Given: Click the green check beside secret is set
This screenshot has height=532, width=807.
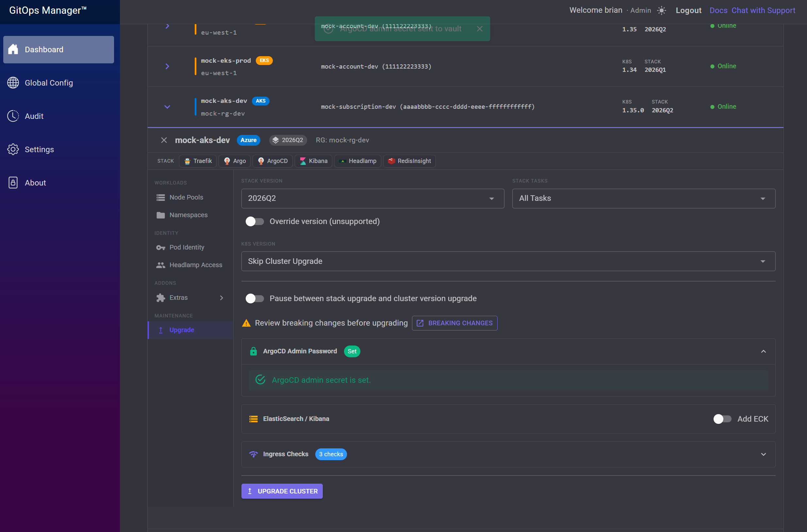Looking at the screenshot, I should tap(260, 380).
